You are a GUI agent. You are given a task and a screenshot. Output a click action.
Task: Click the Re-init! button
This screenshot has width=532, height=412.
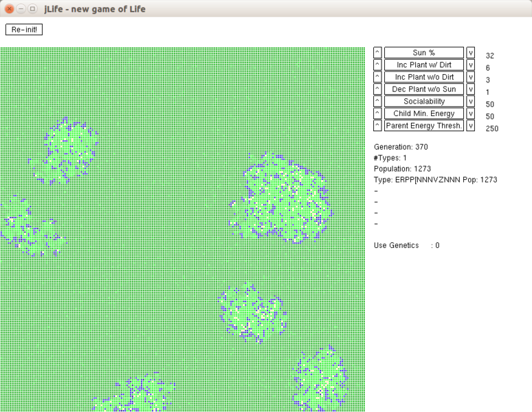click(x=24, y=30)
